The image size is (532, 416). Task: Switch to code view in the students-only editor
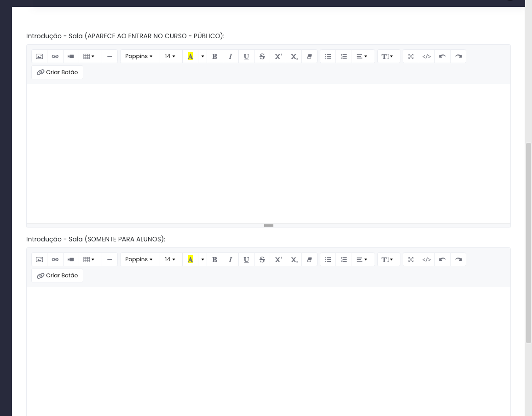(x=427, y=259)
